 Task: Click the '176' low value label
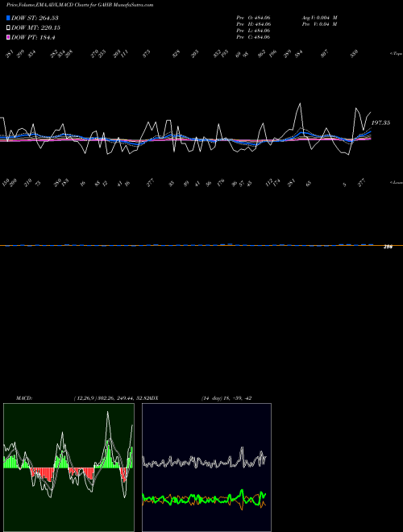(221, 182)
